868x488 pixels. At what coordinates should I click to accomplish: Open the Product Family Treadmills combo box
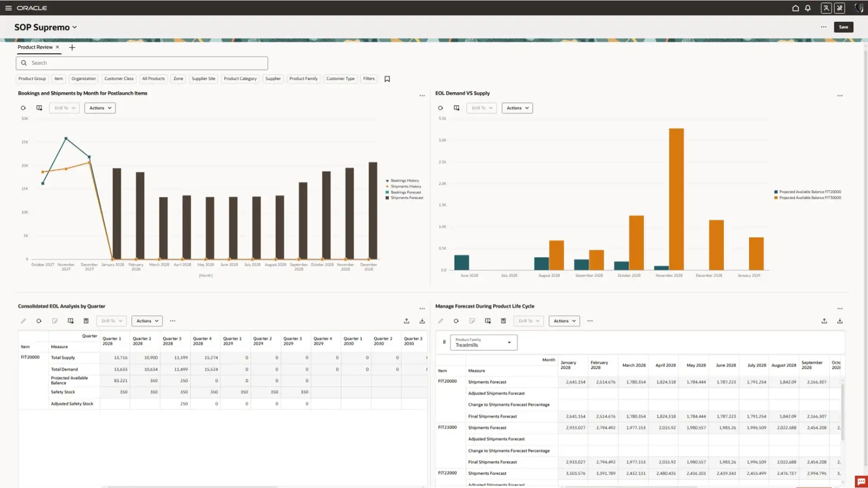483,343
